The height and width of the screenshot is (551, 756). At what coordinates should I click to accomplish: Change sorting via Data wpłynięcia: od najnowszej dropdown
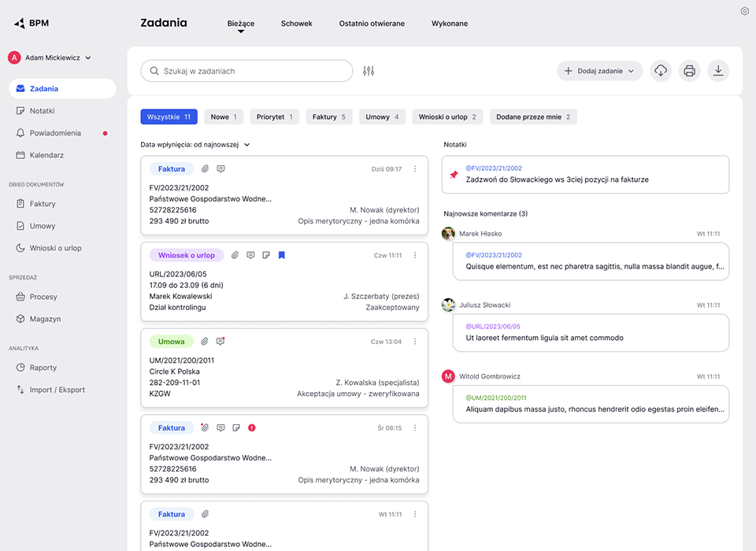click(x=195, y=145)
